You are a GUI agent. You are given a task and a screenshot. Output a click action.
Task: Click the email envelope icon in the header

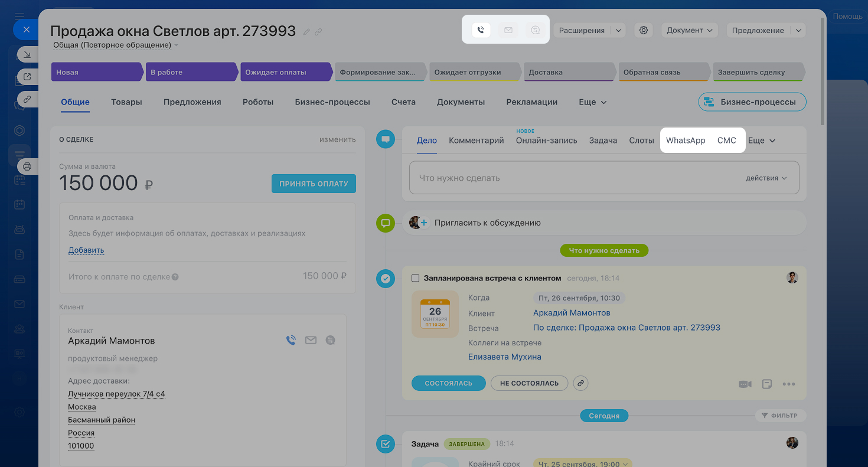click(508, 30)
